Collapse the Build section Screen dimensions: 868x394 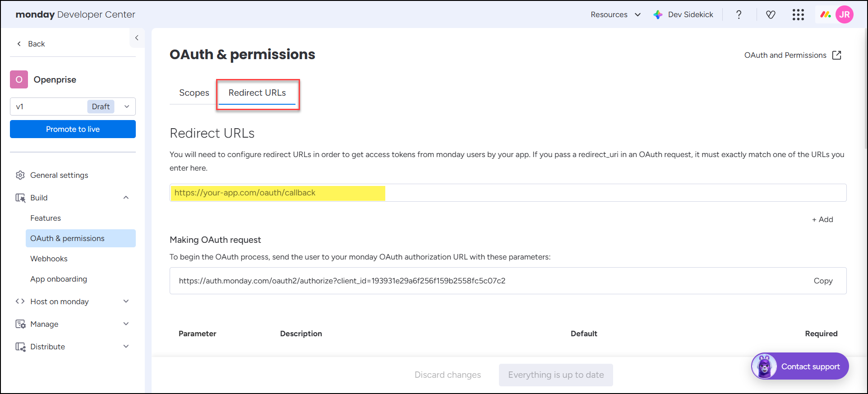(x=126, y=198)
